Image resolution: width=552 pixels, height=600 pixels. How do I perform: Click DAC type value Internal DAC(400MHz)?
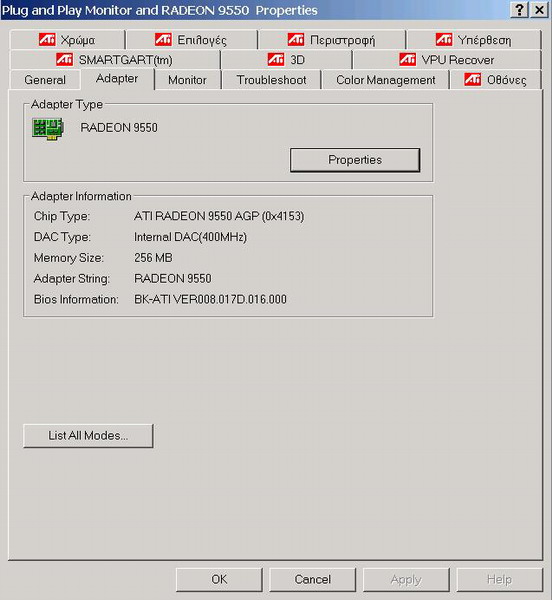point(190,237)
